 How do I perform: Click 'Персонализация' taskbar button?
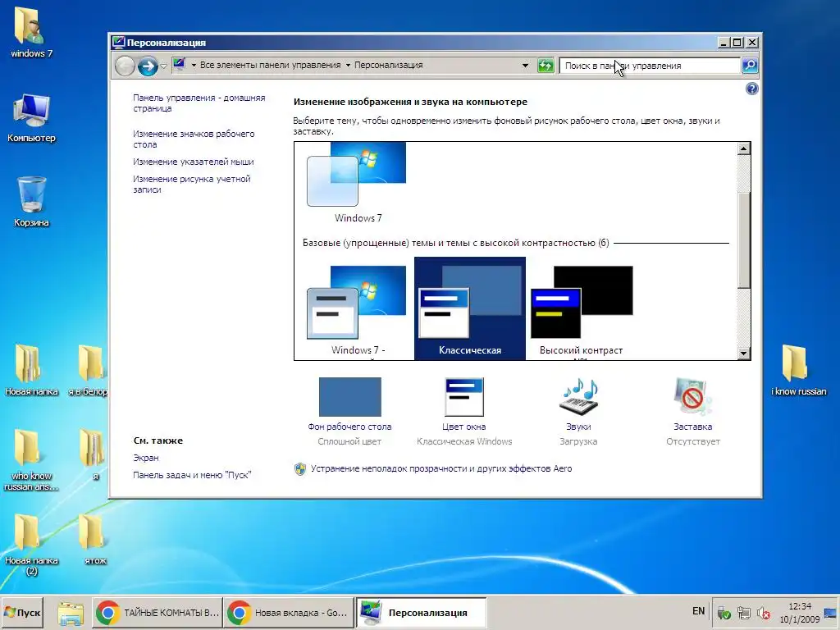point(421,612)
